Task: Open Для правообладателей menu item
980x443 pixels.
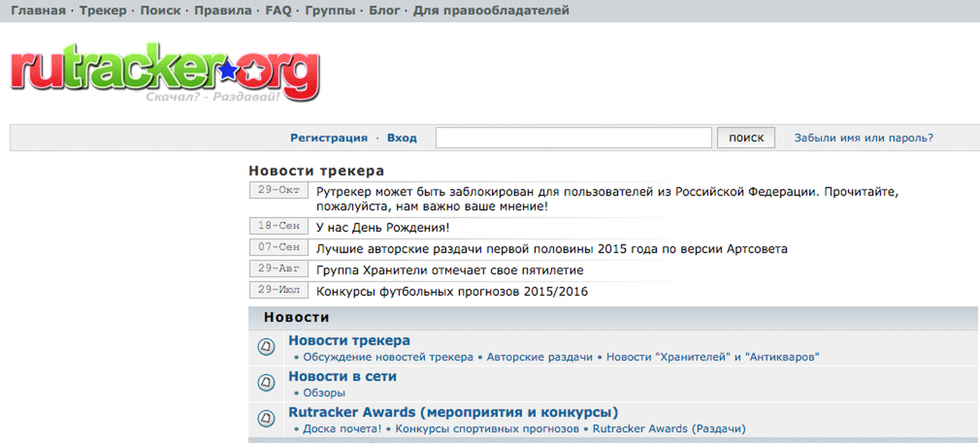Action: coord(491,10)
